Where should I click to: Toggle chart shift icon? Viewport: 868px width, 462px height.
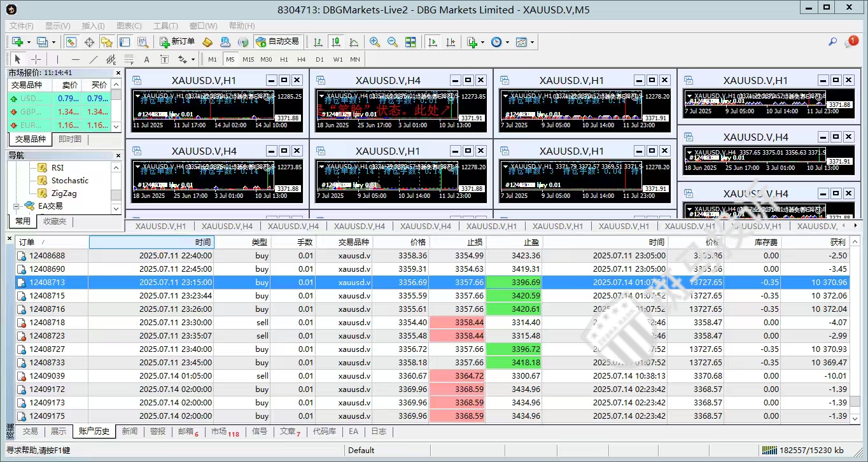coord(451,42)
